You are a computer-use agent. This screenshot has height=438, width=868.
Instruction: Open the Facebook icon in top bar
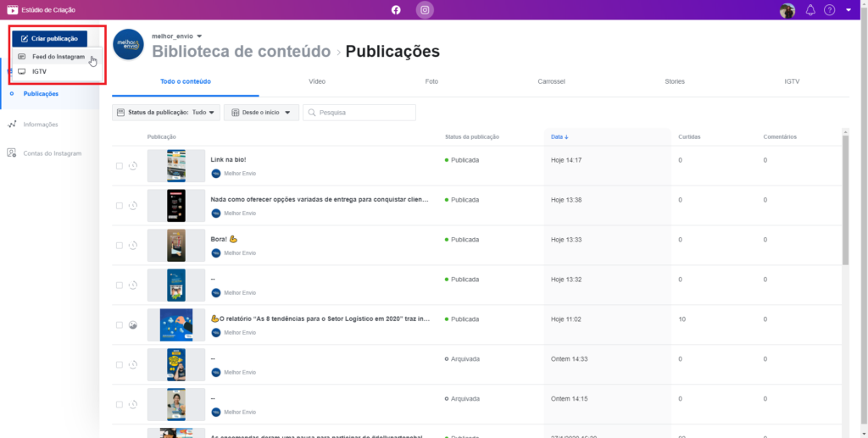point(396,10)
